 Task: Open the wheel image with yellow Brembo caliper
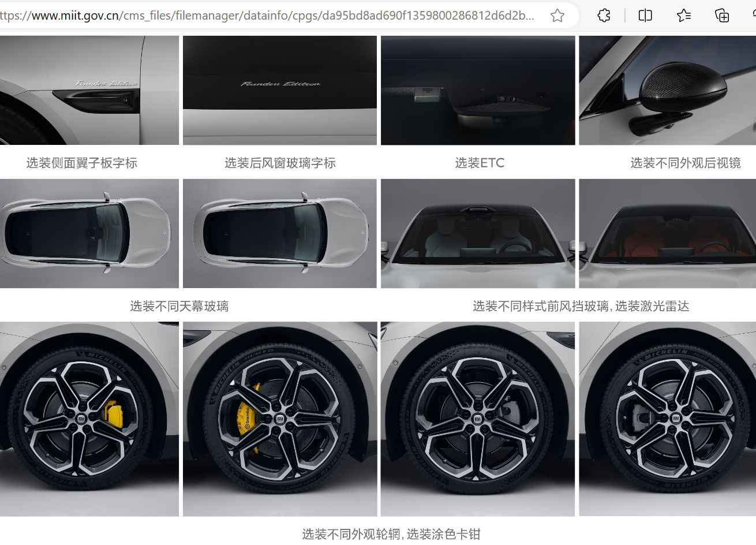[280, 419]
